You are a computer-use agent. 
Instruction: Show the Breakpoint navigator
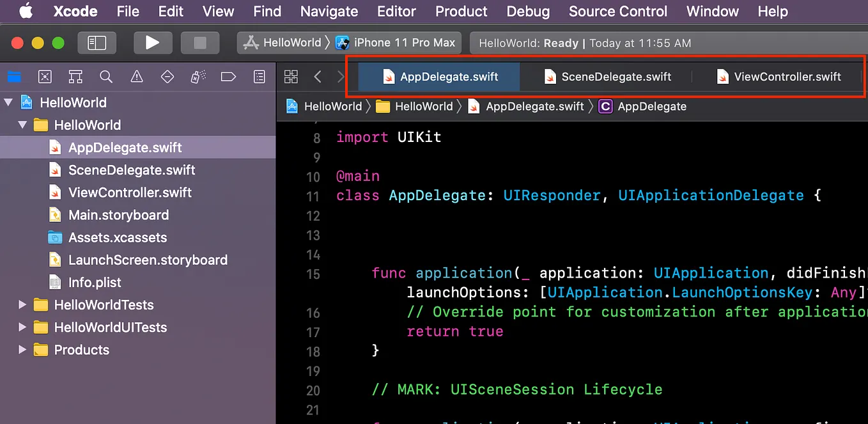click(x=228, y=77)
